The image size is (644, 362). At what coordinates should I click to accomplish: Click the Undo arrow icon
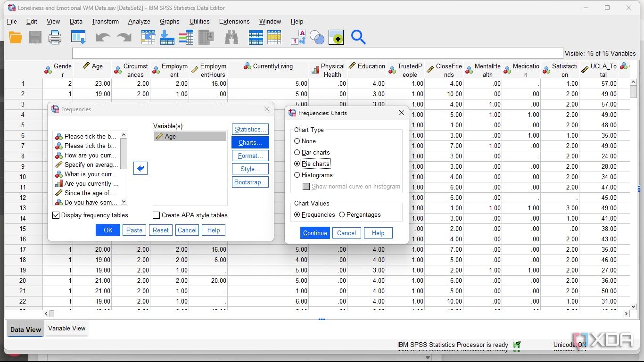[103, 37]
